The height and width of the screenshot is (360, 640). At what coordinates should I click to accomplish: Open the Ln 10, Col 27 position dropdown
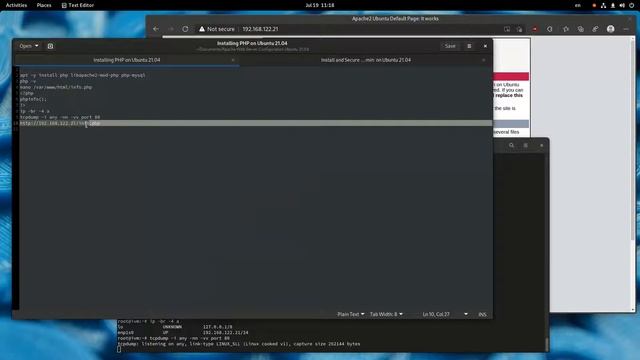coord(445,314)
